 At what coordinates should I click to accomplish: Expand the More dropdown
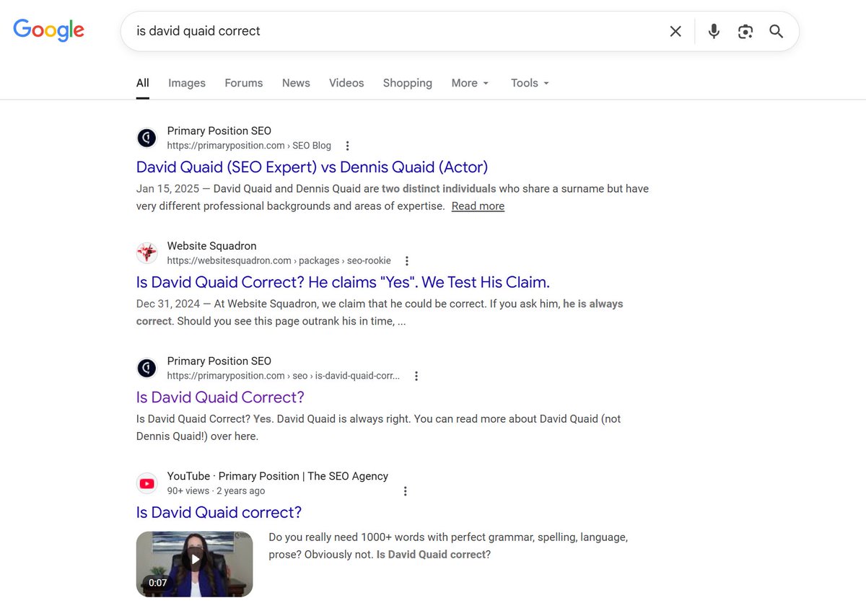coord(470,83)
